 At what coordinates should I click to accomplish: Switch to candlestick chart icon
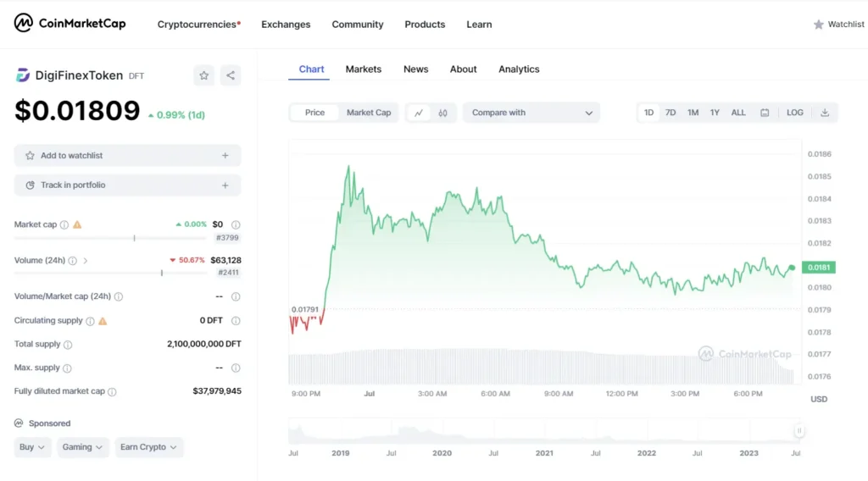point(442,113)
